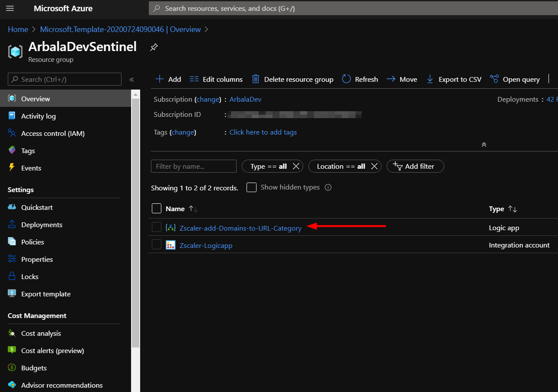
Task: Sort resources by Name column
Action: point(182,209)
